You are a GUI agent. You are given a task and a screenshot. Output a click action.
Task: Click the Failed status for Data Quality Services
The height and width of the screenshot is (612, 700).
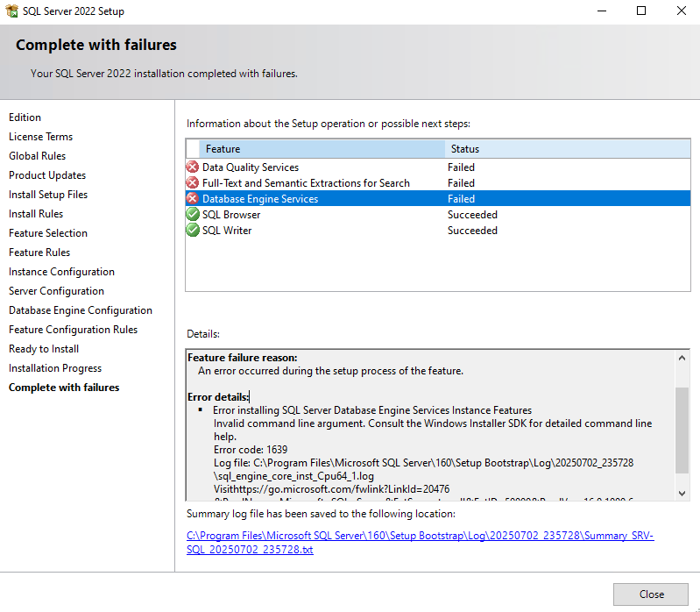[461, 167]
